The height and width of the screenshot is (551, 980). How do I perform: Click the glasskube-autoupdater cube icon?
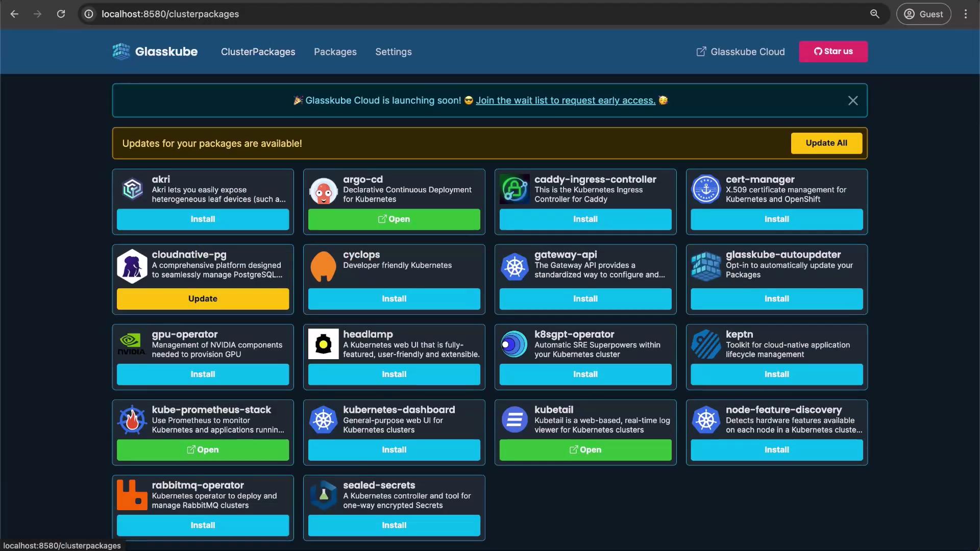click(x=706, y=266)
